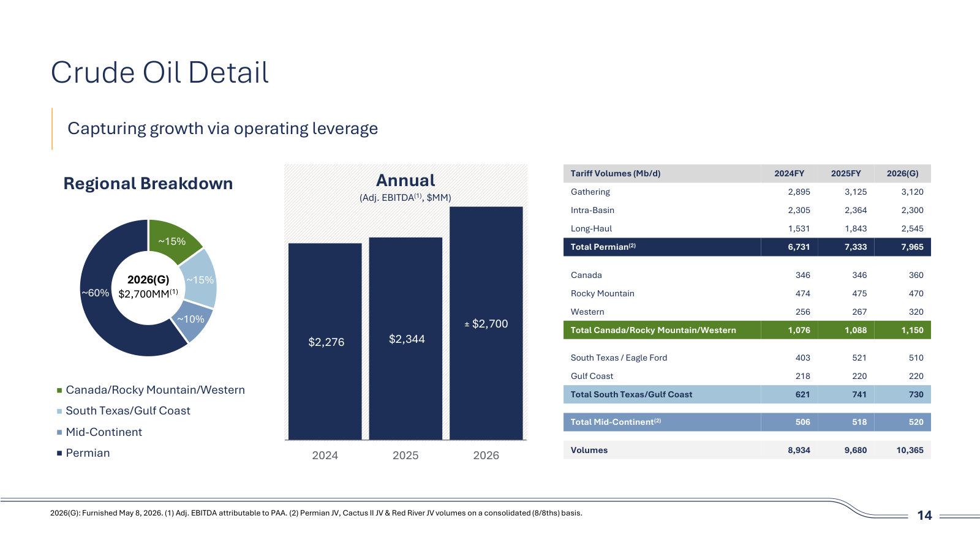This screenshot has height=551, width=980.
Task: Click Total South Texas/Gulf Coast row label
Action: 631,394
